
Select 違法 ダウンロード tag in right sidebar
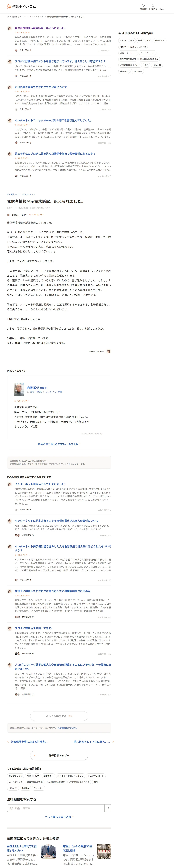(128, 53)
